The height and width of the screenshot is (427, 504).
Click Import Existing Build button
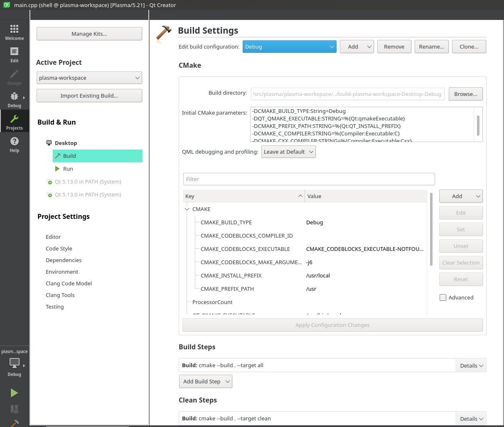pyautogui.click(x=89, y=96)
